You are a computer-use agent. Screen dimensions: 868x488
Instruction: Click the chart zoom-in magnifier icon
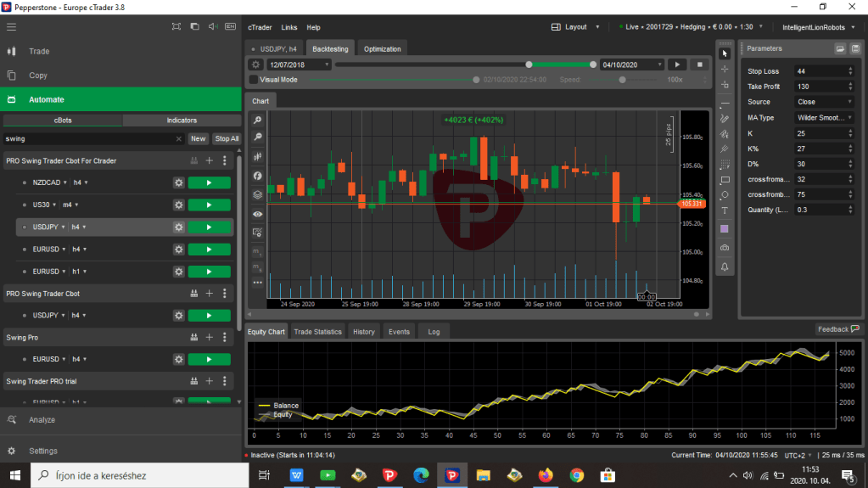257,121
